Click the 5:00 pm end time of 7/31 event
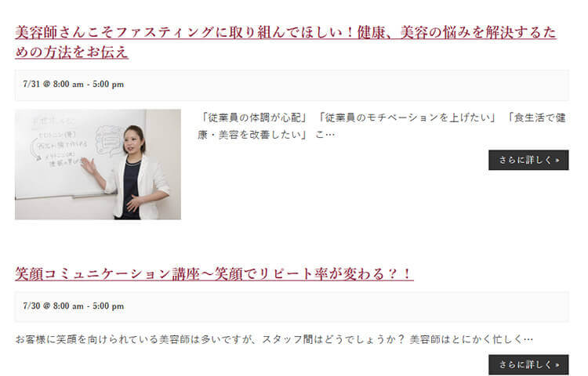 tap(108, 85)
